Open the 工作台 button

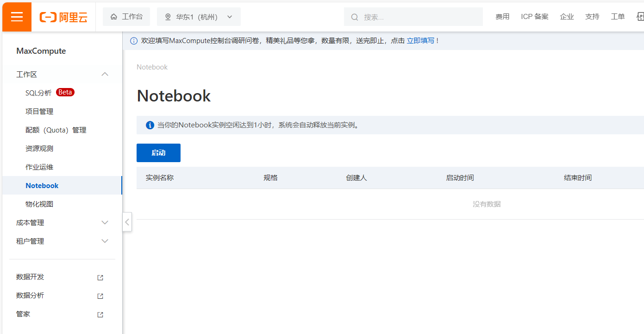[126, 17]
